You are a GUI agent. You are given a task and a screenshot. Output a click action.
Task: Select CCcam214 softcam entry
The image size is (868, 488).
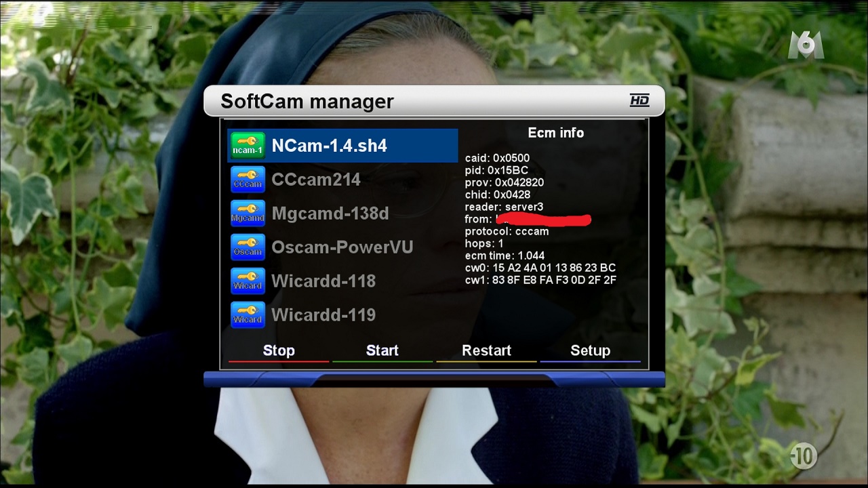click(x=342, y=180)
